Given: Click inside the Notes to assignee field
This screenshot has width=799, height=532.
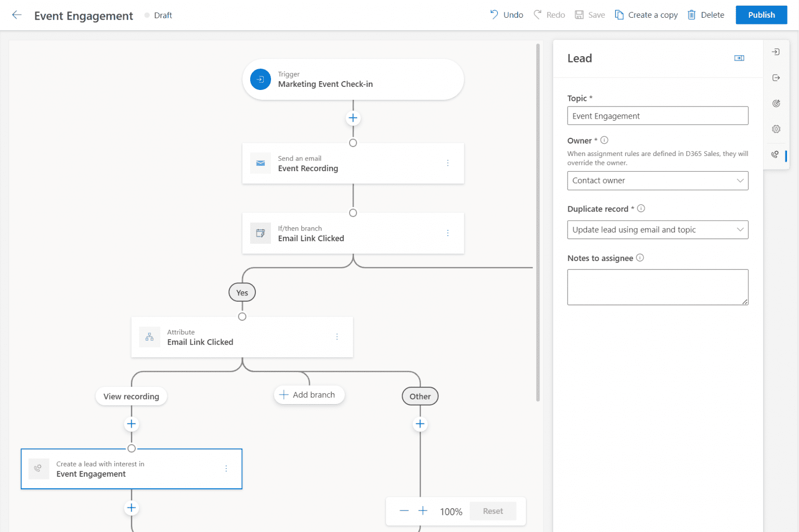Looking at the screenshot, I should [657, 287].
